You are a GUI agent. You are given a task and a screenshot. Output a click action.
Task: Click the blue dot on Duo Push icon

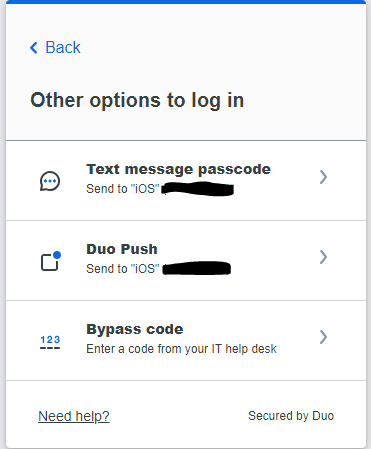[57, 255]
